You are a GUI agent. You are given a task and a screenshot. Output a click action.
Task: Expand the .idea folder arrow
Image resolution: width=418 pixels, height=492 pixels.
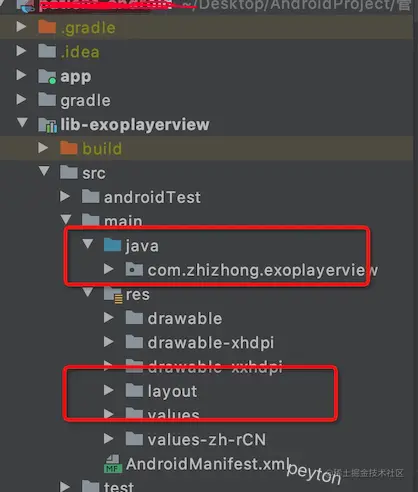pyautogui.click(x=21, y=51)
